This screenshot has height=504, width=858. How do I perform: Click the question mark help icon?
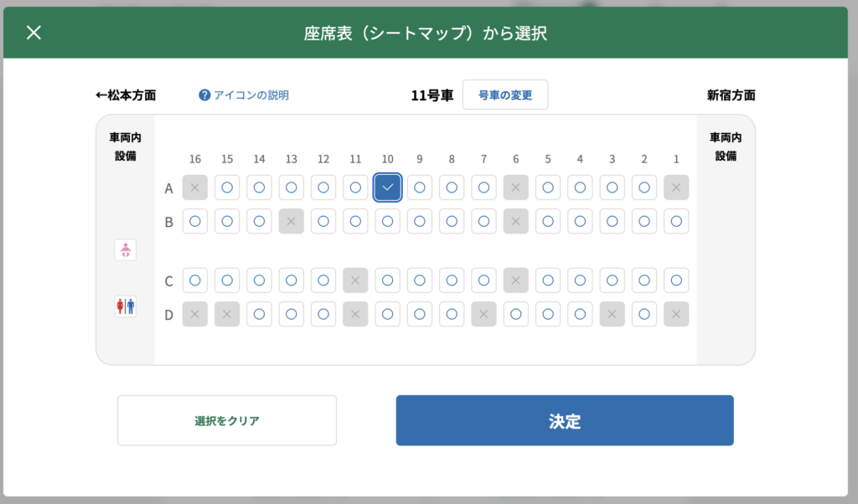click(204, 95)
